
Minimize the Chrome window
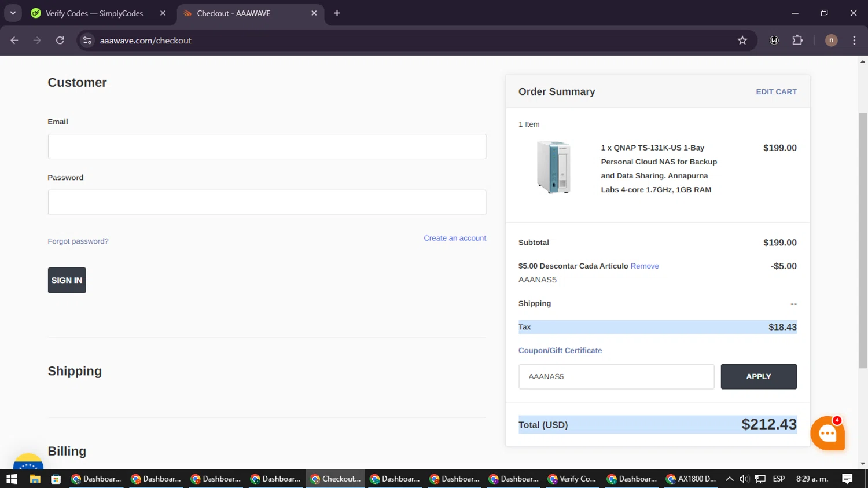tap(795, 13)
